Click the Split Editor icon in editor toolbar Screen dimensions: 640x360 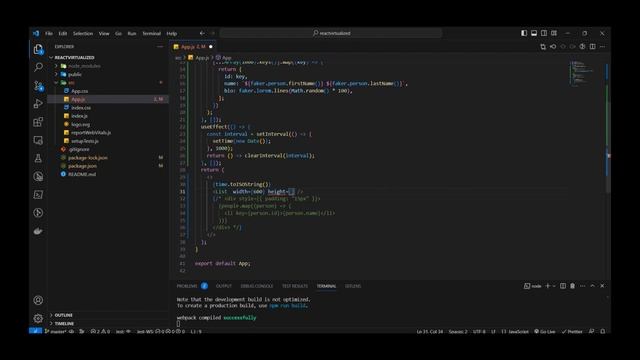[x=592, y=47]
